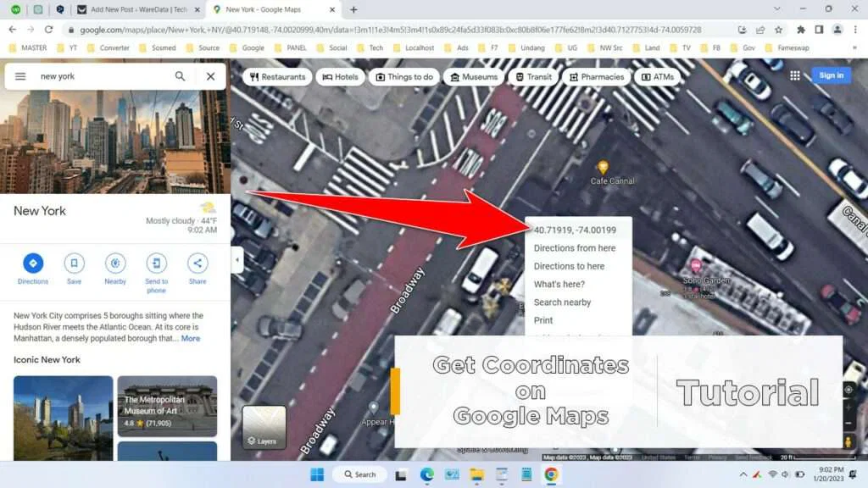This screenshot has height=488, width=868.
Task: Save New York to a list
Action: click(74, 269)
